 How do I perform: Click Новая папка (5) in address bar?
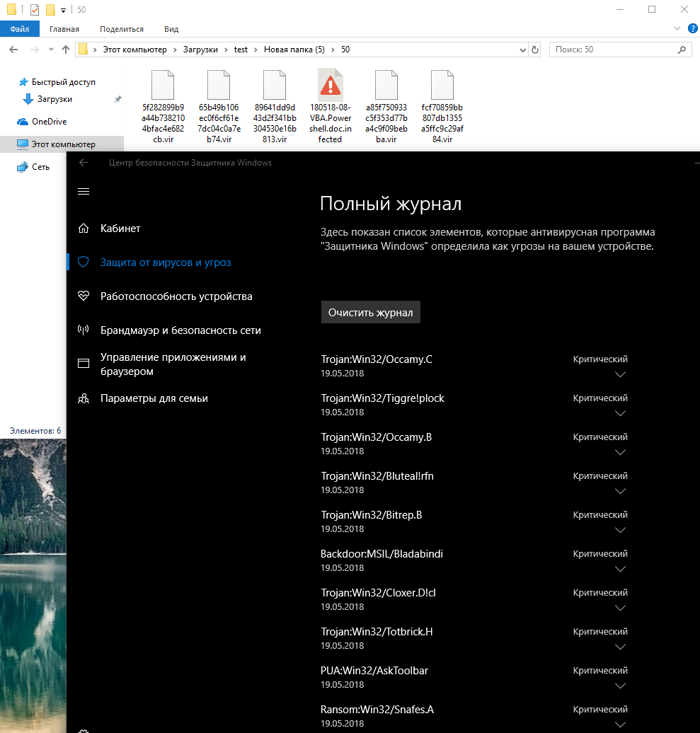[294, 50]
